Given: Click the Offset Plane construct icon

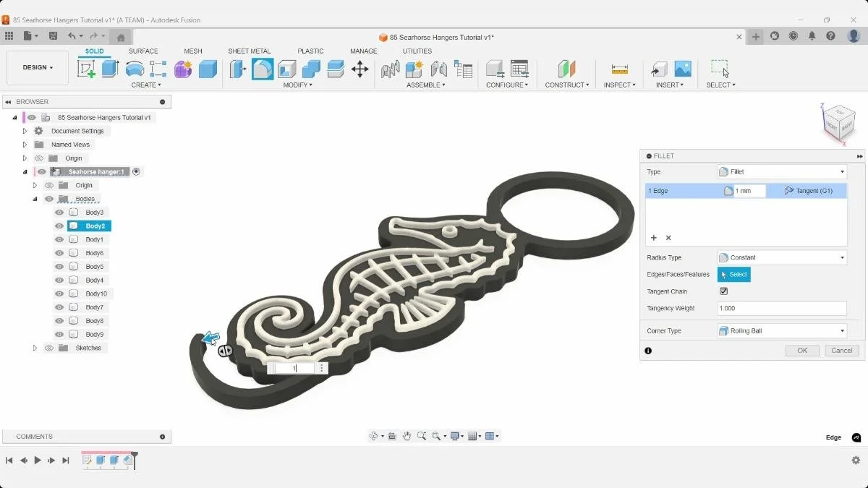Looking at the screenshot, I should pyautogui.click(x=566, y=69).
